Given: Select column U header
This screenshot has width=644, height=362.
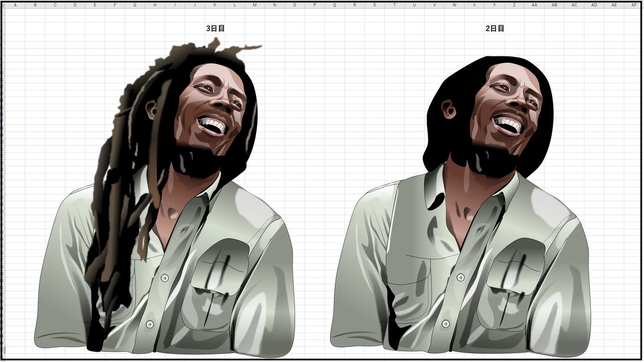Looking at the screenshot, I should click(414, 5).
